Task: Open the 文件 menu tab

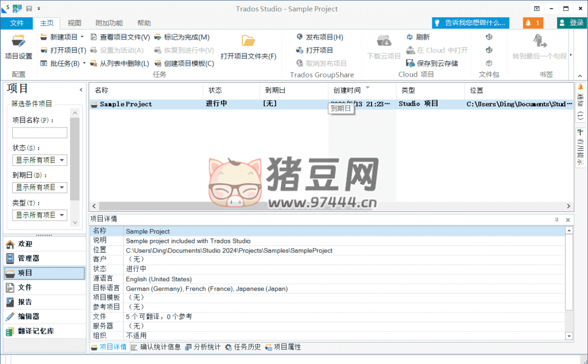Action: [x=17, y=23]
